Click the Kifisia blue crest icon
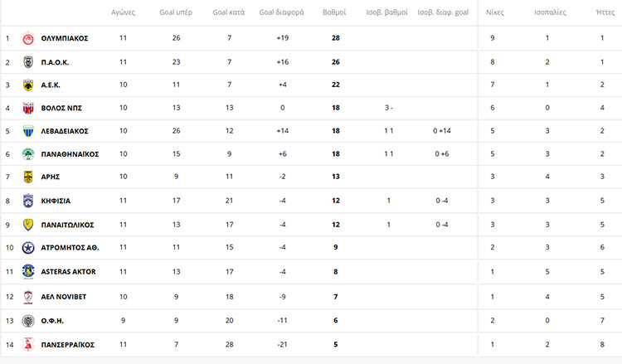This screenshot has width=622, height=364. click(27, 201)
